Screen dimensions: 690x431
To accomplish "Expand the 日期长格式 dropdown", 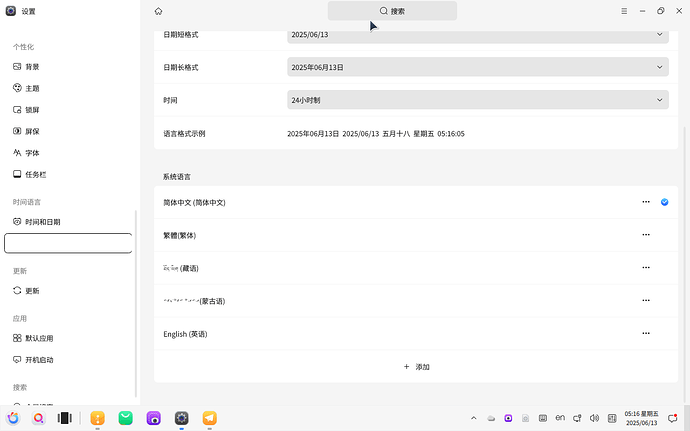I will click(x=477, y=67).
